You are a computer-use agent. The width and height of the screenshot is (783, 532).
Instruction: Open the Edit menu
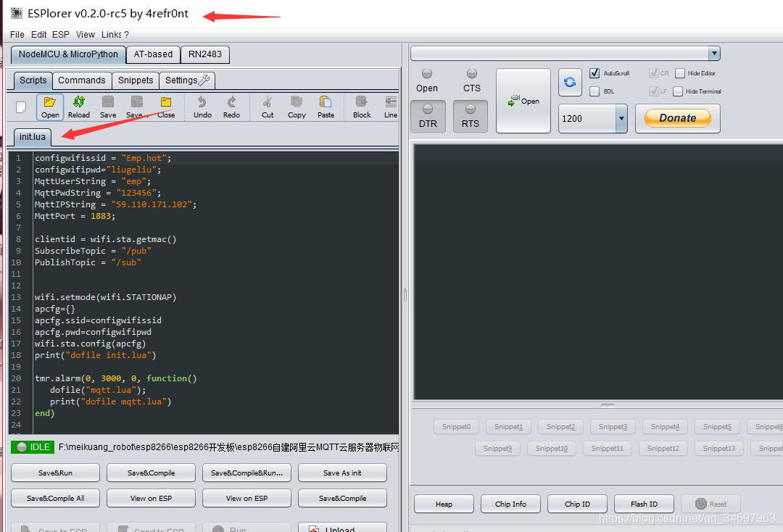click(38, 35)
